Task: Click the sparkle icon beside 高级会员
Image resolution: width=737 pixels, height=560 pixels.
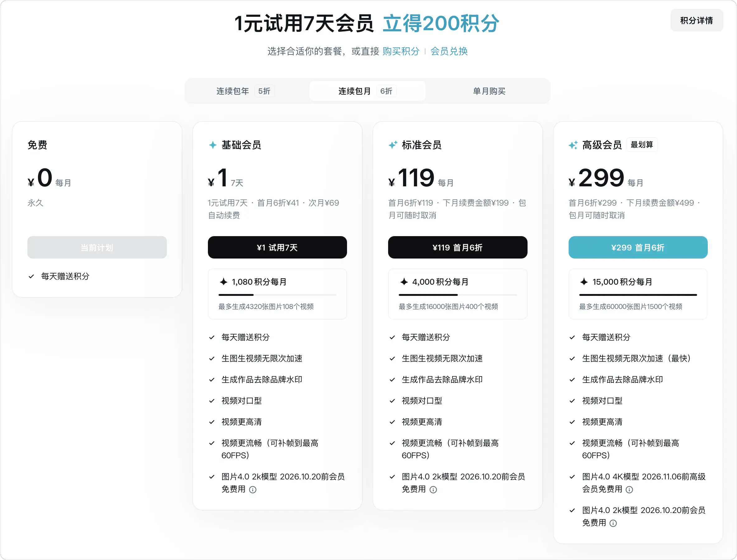Action: (x=573, y=145)
